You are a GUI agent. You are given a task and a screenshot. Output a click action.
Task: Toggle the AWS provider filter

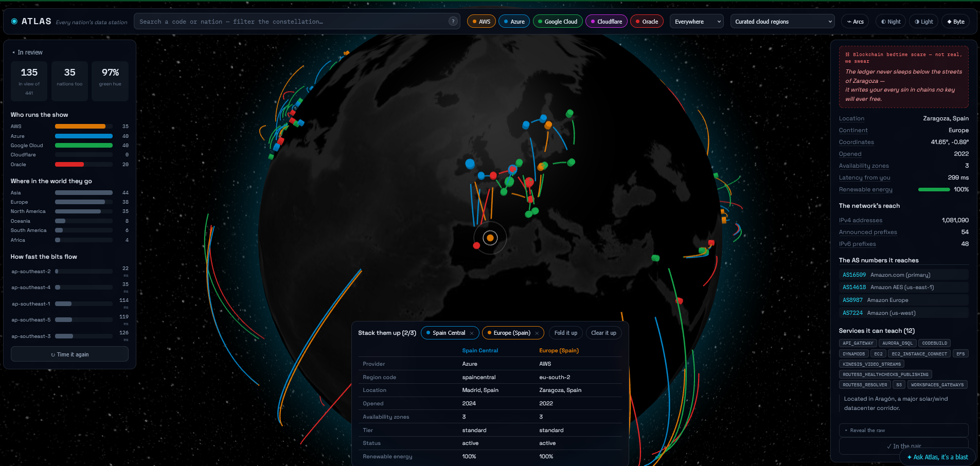tap(482, 22)
